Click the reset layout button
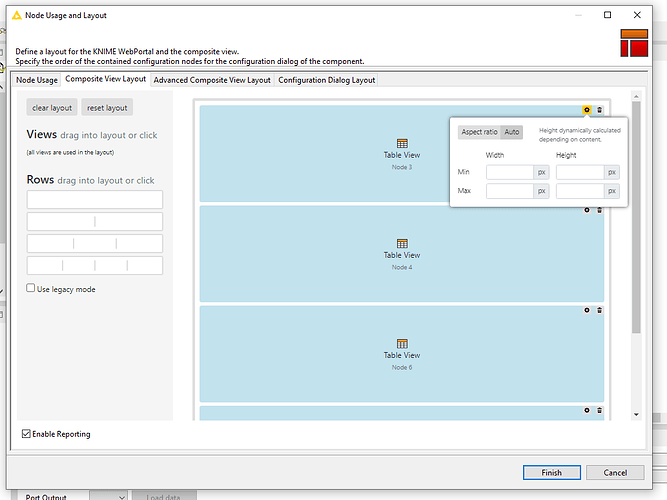The width and height of the screenshot is (667, 500). (x=107, y=108)
